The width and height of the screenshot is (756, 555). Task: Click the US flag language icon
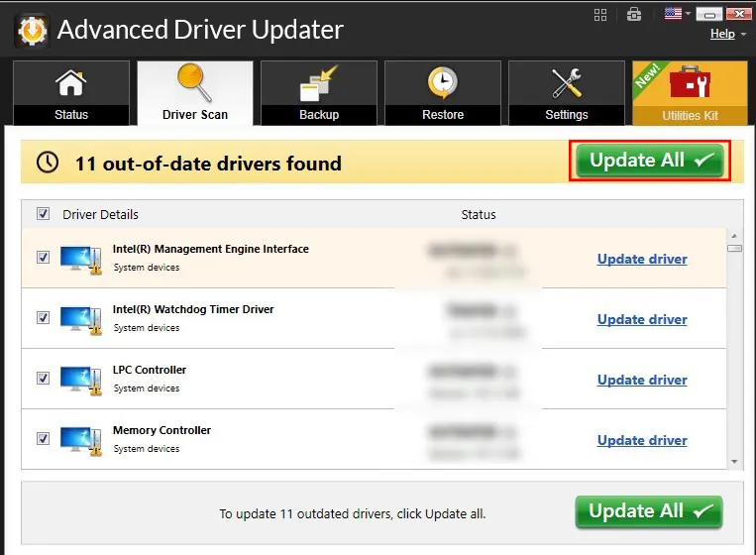tap(673, 14)
